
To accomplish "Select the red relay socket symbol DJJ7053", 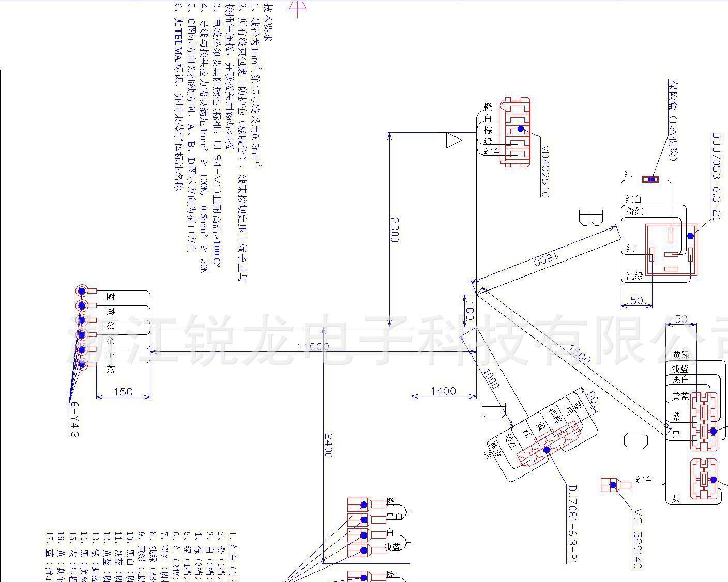I will click(x=671, y=250).
